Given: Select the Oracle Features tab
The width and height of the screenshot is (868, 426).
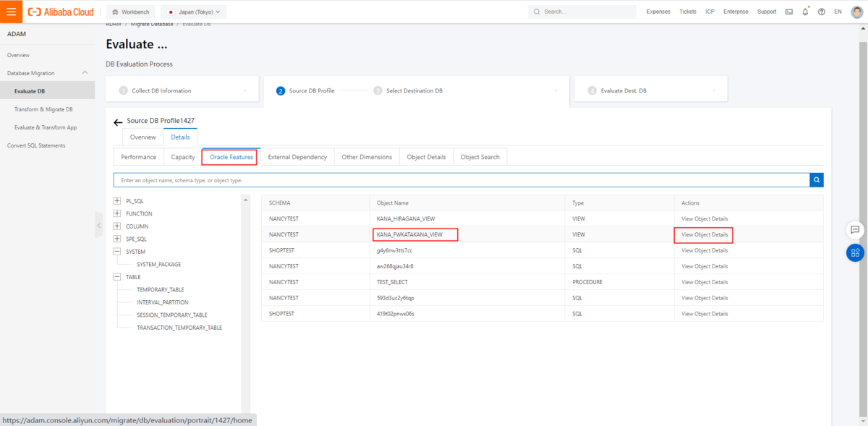Looking at the screenshot, I should [x=231, y=157].
